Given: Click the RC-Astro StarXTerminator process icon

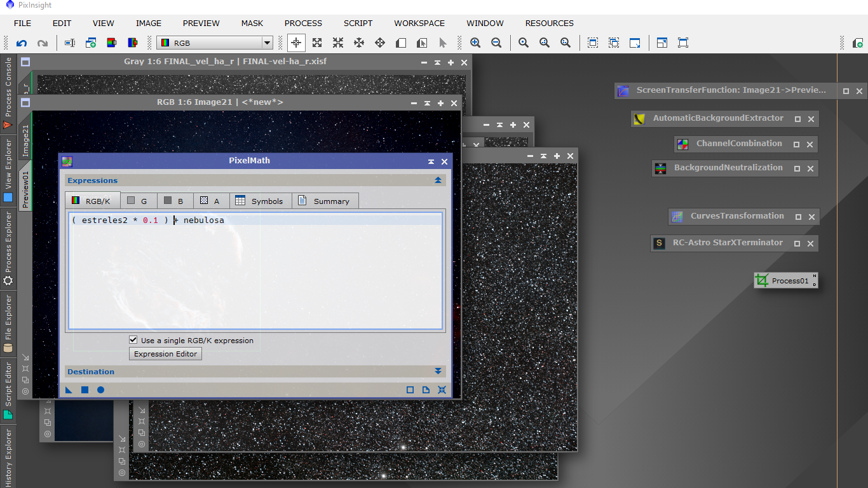Looking at the screenshot, I should (659, 243).
